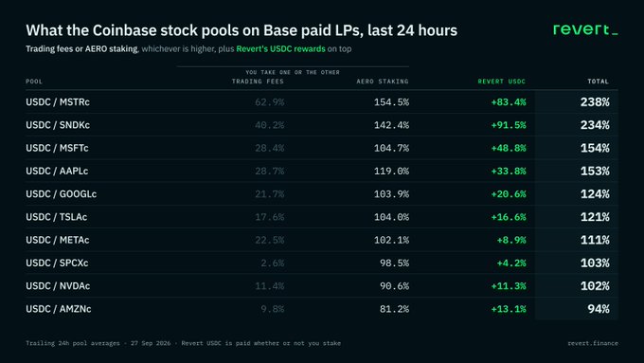Image resolution: width=644 pixels, height=363 pixels.
Task: Click the 98.5% AERO staking value
Action: (x=394, y=263)
